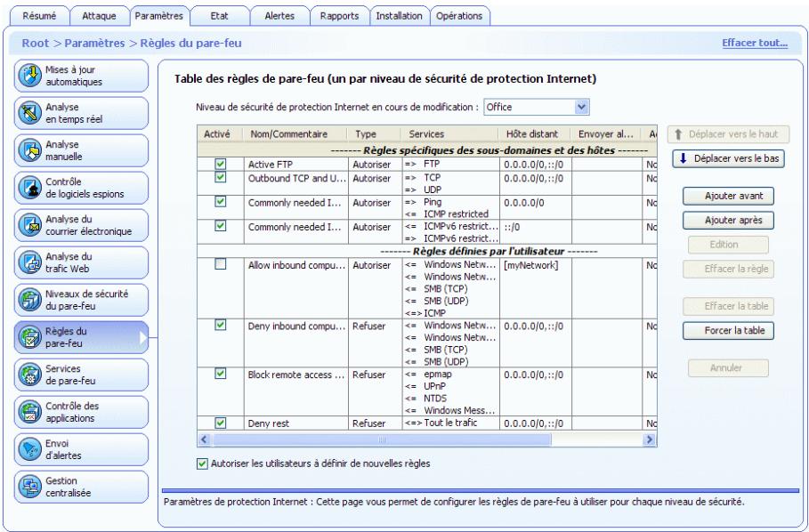The image size is (809, 532).
Task: Click Paramètres in the breadcrumb
Action: pyautogui.click(x=94, y=44)
